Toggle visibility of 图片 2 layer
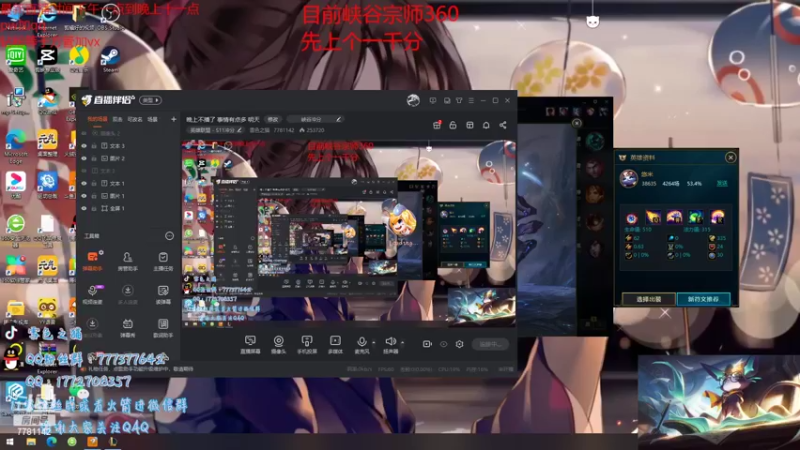This screenshot has width=800, height=450. coord(84,159)
